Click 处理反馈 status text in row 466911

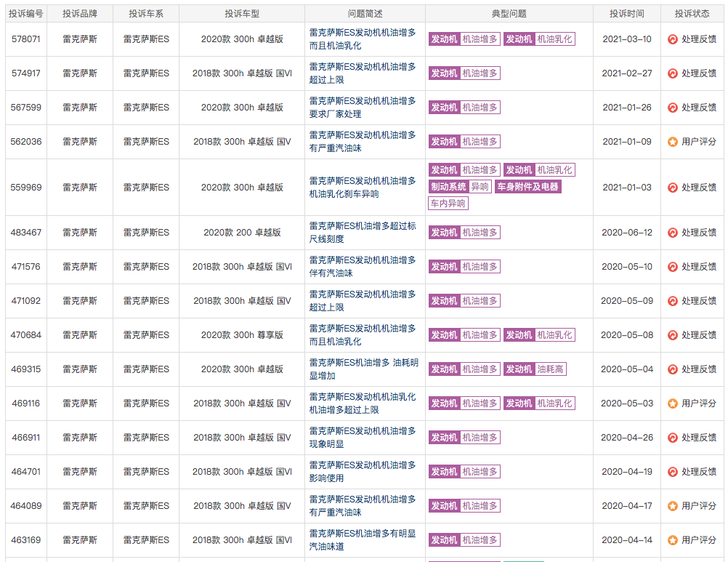click(699, 438)
